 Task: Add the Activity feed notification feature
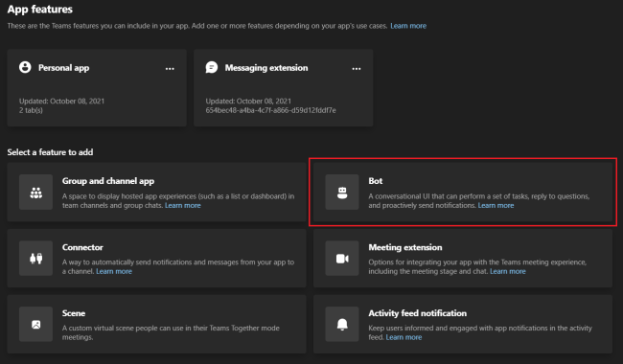(x=463, y=324)
